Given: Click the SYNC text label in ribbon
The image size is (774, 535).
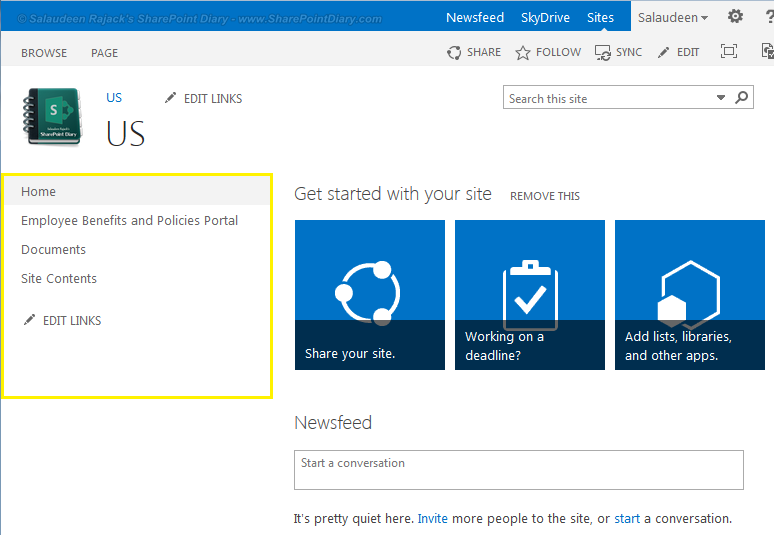Looking at the screenshot, I should point(629,52).
